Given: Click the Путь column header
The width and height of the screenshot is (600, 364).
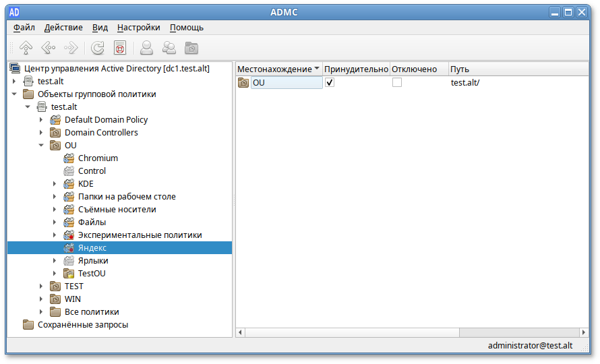Looking at the screenshot, I should click(x=460, y=69).
